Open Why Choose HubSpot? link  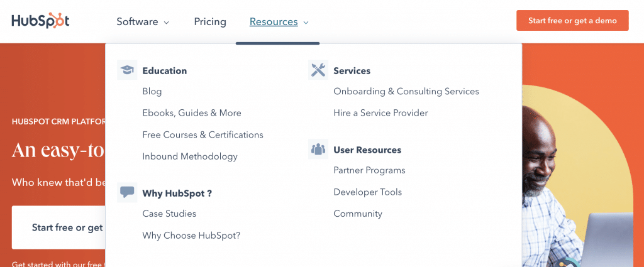pyautogui.click(x=191, y=236)
